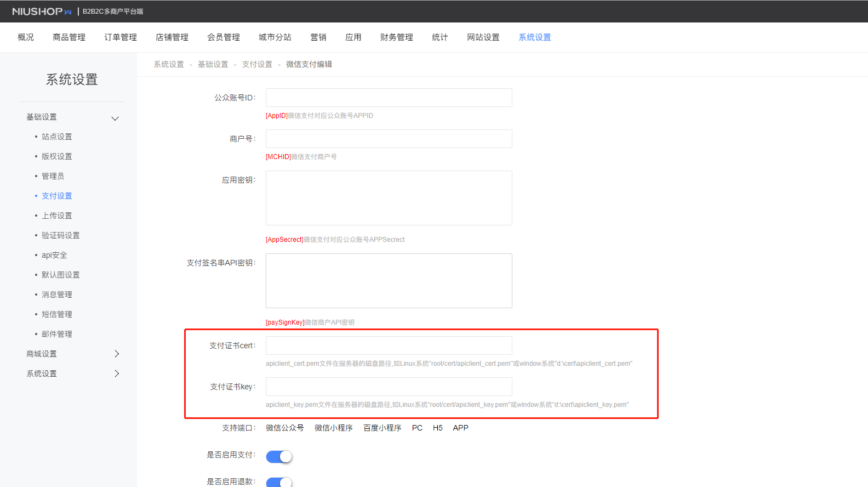Screen dimensions: 868x487
Task: Select 站点设置 in the sidebar
Action: pos(57,137)
